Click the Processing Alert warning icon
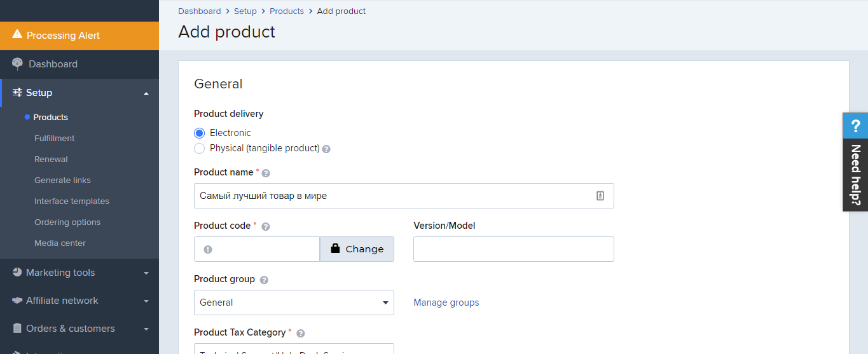This screenshot has height=354, width=868. point(17,35)
